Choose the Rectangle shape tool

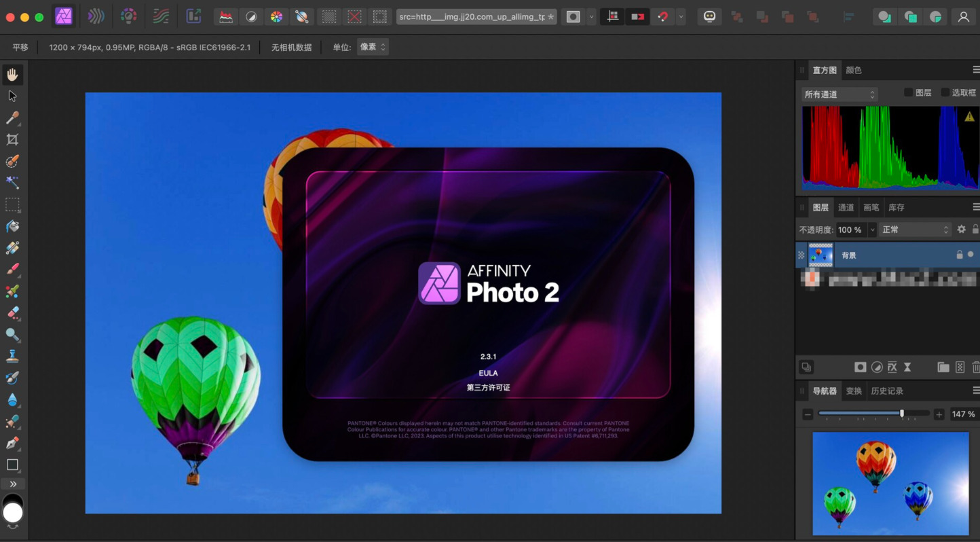point(12,465)
